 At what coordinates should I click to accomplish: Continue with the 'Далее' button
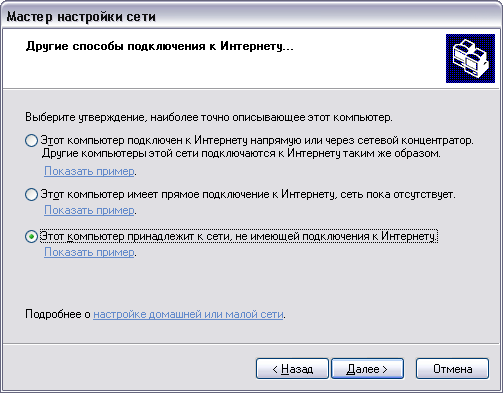pos(367,369)
